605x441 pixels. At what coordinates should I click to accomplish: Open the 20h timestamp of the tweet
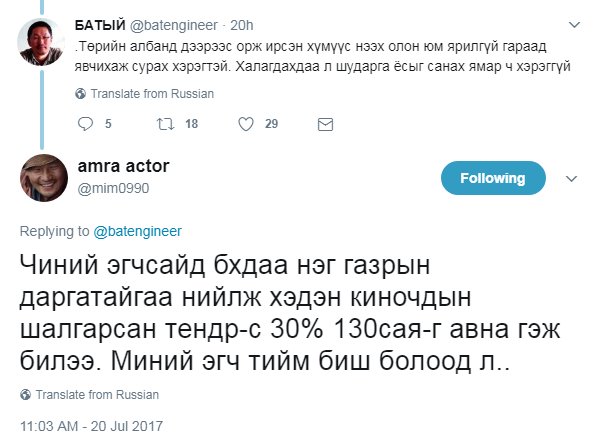[x=242, y=25]
